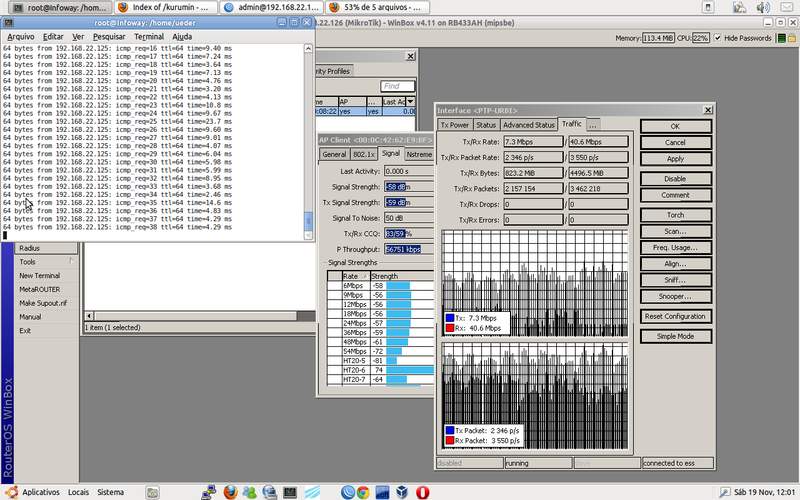Click the green session status icon in WinBox toolbar
800x500 pixels.
tap(783, 38)
